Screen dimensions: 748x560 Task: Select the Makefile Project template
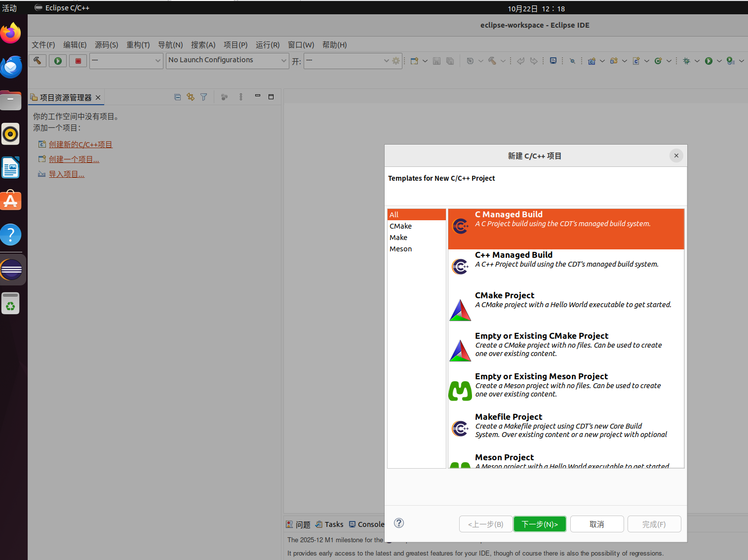pyautogui.click(x=566, y=432)
